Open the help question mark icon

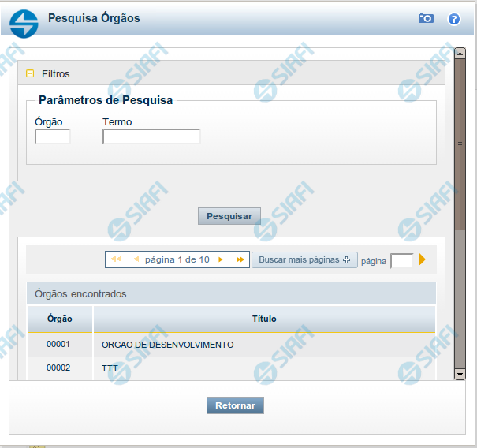[453, 19]
